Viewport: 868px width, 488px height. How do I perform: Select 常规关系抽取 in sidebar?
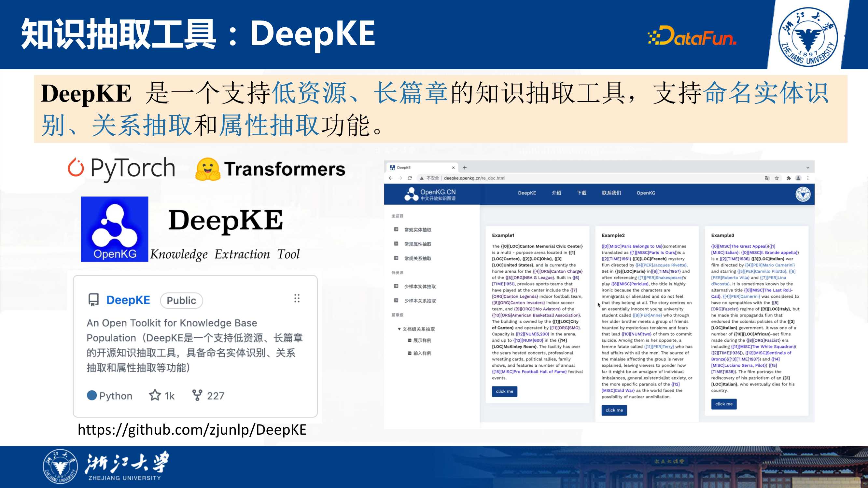(x=418, y=258)
